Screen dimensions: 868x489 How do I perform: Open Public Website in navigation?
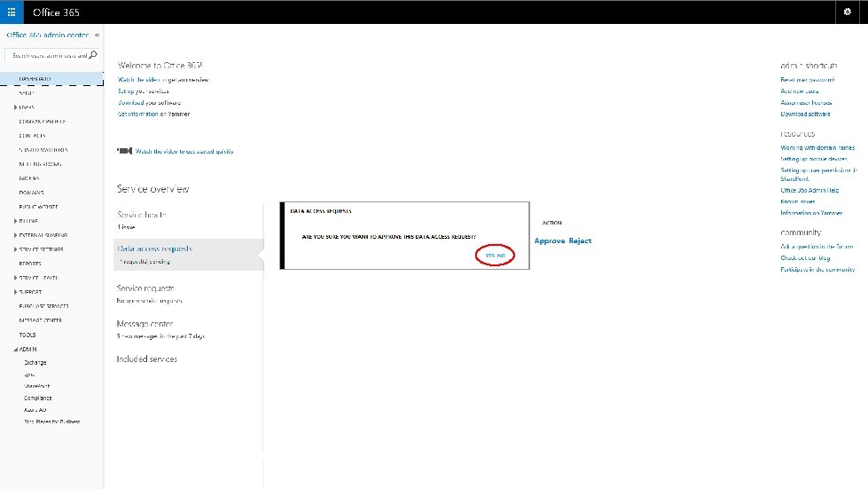pos(39,207)
